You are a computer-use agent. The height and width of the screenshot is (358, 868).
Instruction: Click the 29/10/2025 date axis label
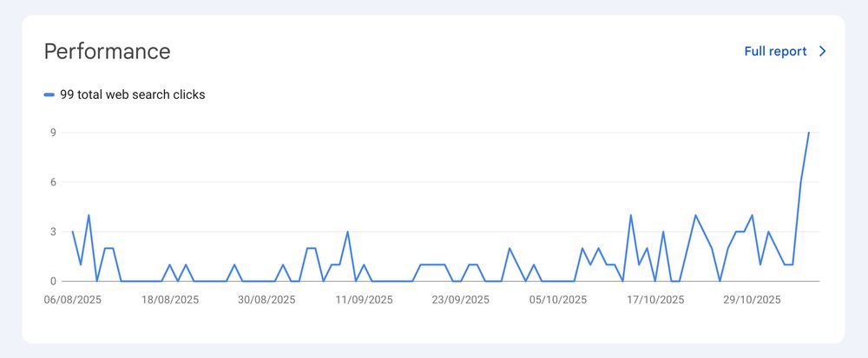click(752, 300)
